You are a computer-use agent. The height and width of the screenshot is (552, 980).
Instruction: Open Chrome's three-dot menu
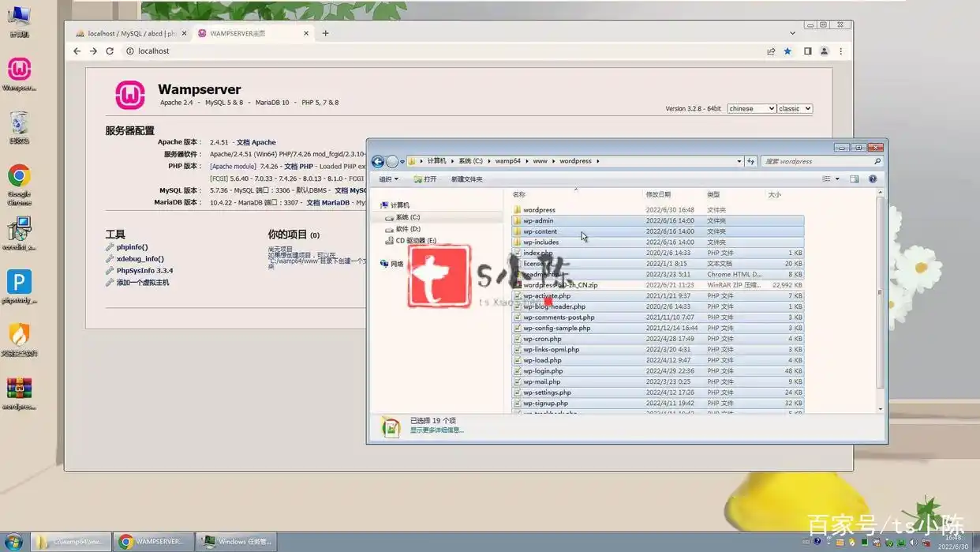pyautogui.click(x=841, y=51)
